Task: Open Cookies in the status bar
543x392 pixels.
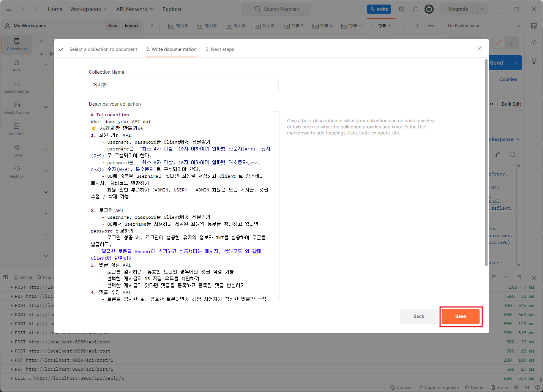Action: point(401,387)
